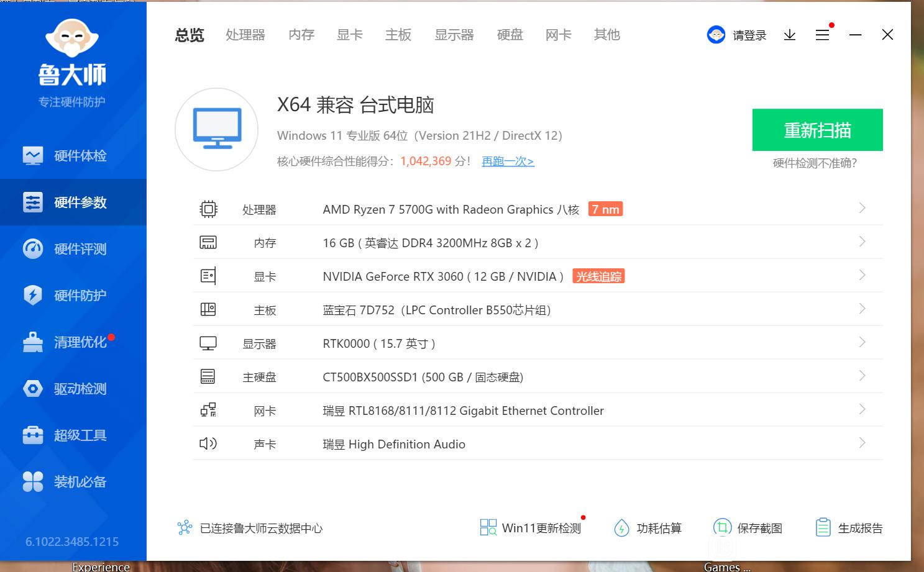Click 16 GB memory description text
924x572 pixels.
431,243
